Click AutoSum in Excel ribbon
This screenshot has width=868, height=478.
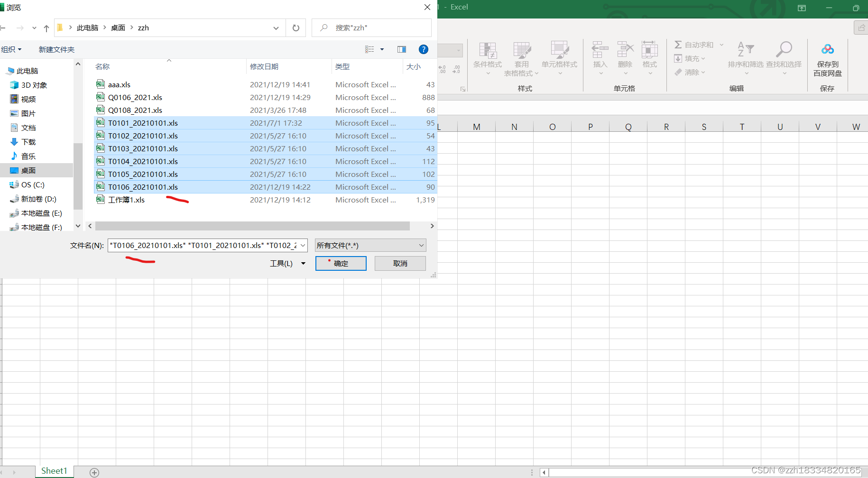[x=694, y=45]
